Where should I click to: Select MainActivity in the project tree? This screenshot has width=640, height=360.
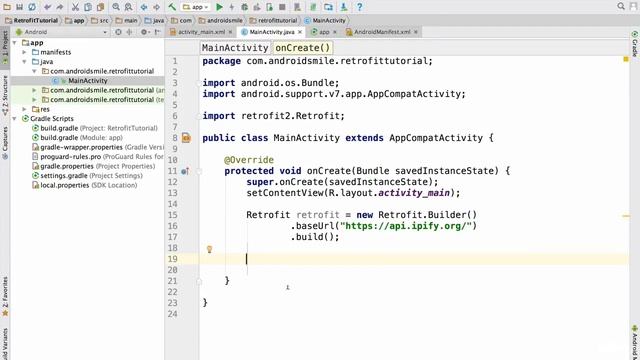87,80
